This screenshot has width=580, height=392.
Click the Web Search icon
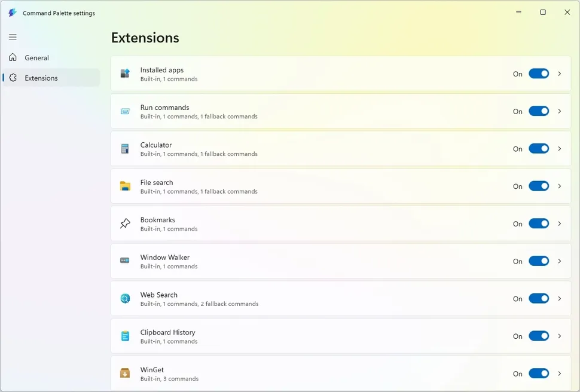(125, 299)
